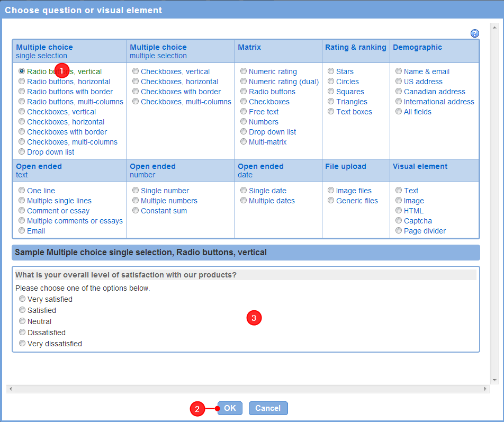504x422 pixels.
Task: Select single-selection Checkboxes with border
Action: coord(22,131)
